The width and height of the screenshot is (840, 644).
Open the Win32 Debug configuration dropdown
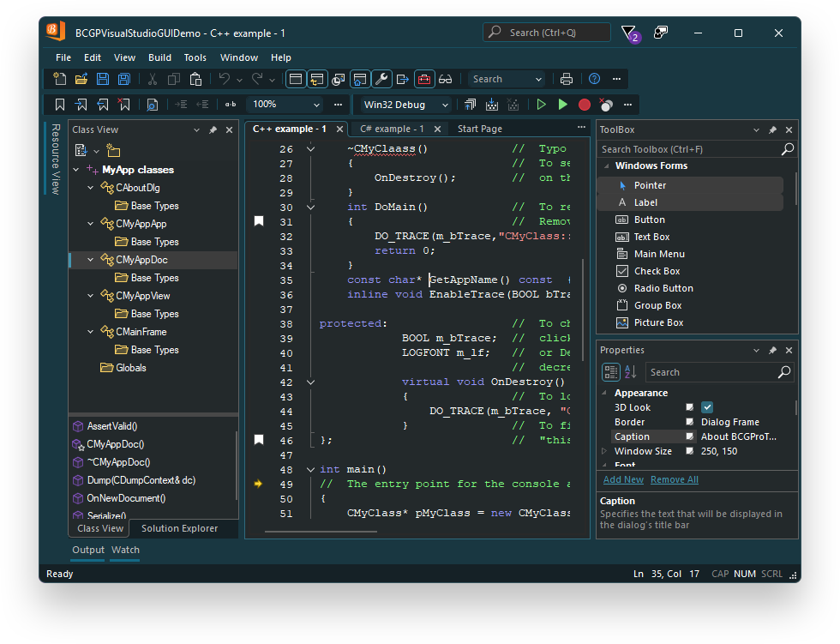click(405, 104)
